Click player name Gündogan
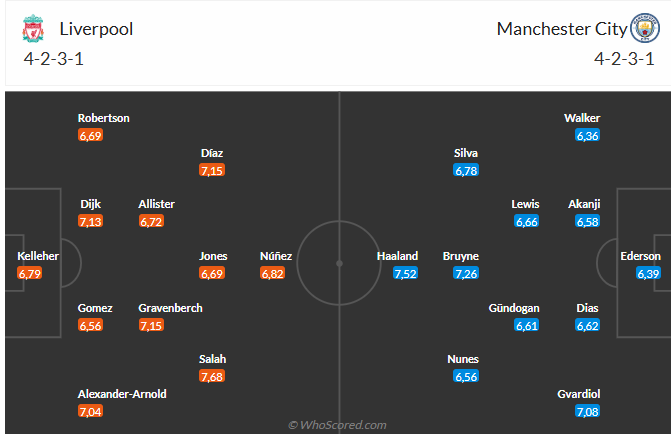 tap(514, 308)
